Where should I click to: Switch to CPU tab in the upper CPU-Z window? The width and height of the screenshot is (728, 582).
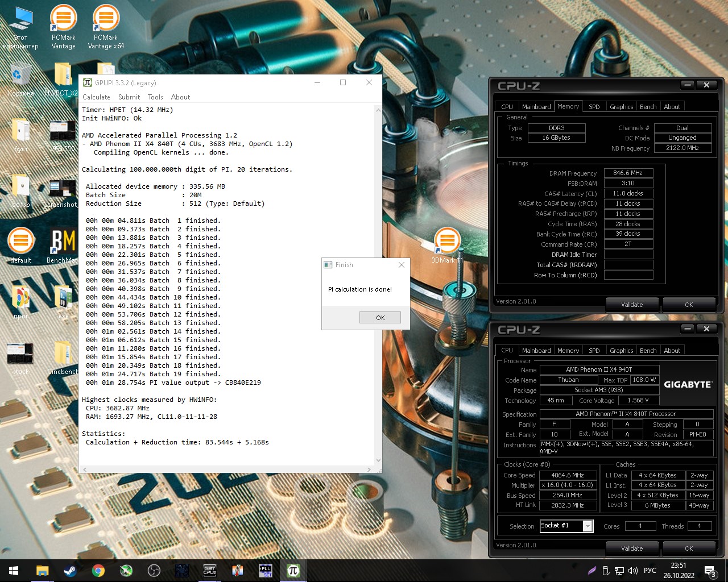point(507,107)
